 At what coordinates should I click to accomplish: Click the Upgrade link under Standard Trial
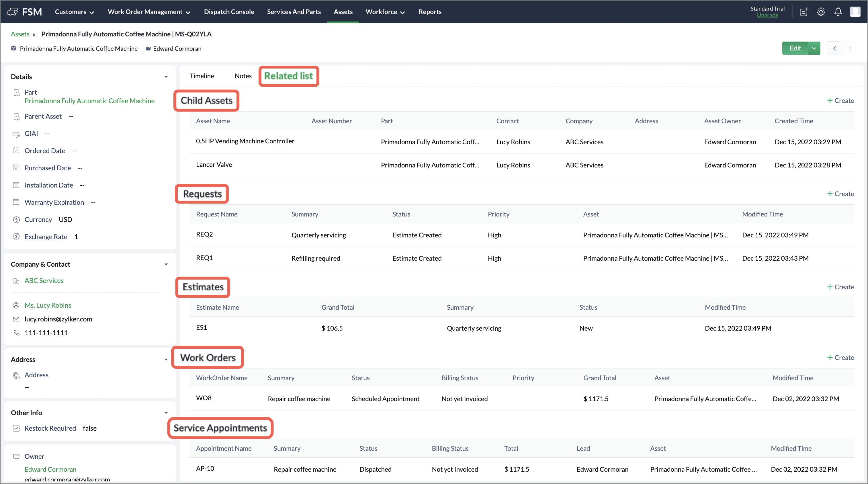767,15
